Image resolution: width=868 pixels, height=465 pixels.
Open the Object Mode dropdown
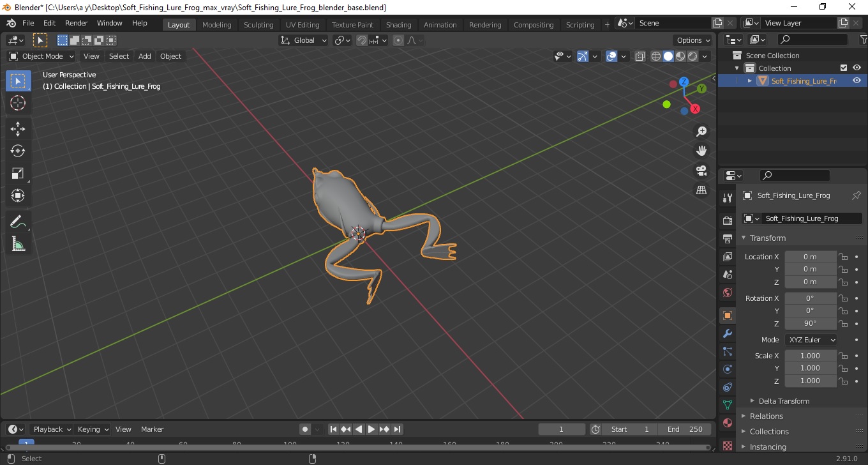[x=41, y=56]
